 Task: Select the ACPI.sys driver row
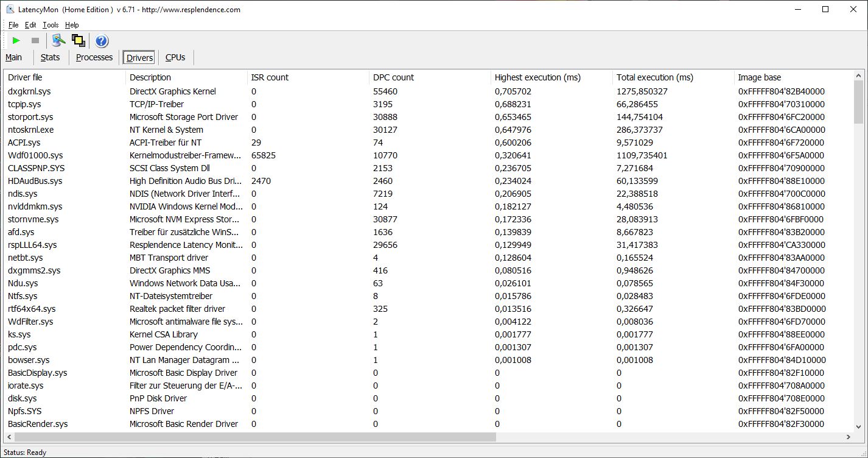point(429,143)
